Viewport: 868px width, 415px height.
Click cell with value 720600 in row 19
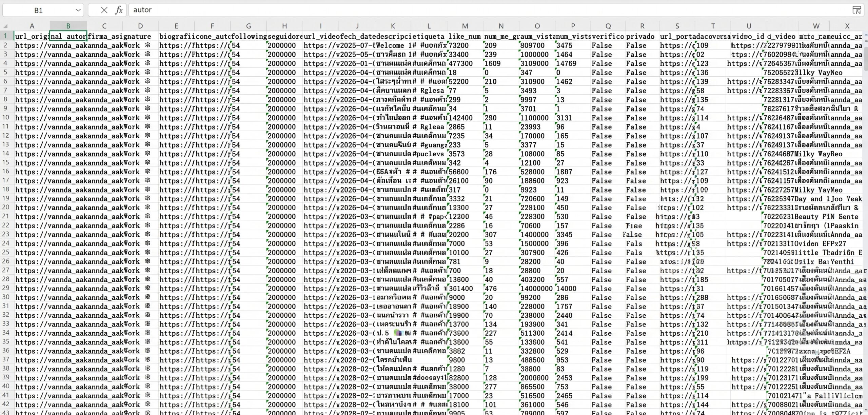point(537,199)
